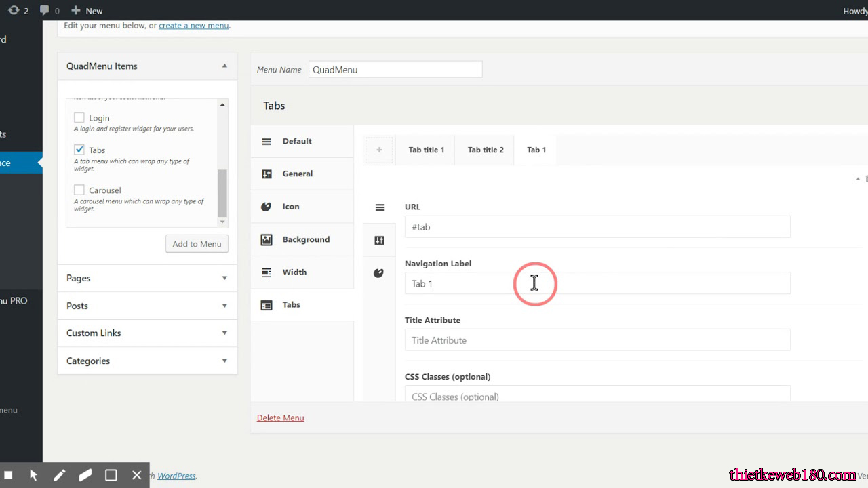This screenshot has height=488, width=868.
Task: Select the Width settings icon
Action: tap(266, 272)
